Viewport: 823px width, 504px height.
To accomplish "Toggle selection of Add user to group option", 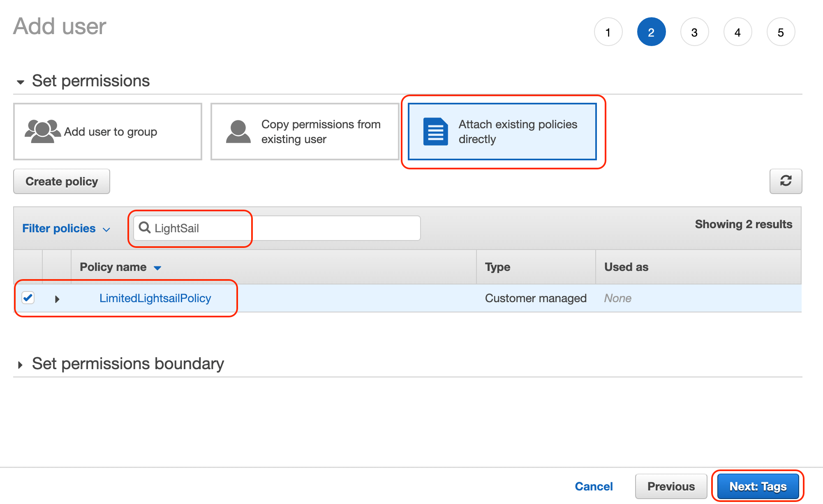I will [x=107, y=131].
